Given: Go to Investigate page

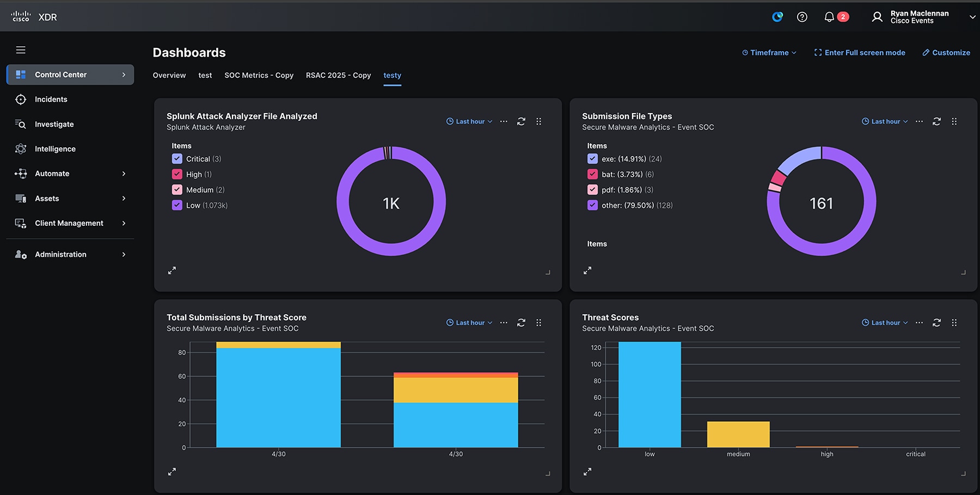Looking at the screenshot, I should pyautogui.click(x=54, y=124).
